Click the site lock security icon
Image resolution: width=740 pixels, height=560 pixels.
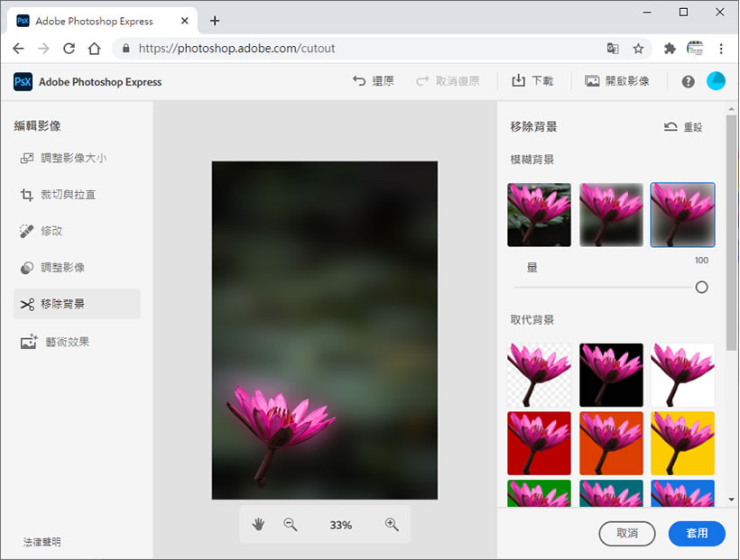point(125,48)
